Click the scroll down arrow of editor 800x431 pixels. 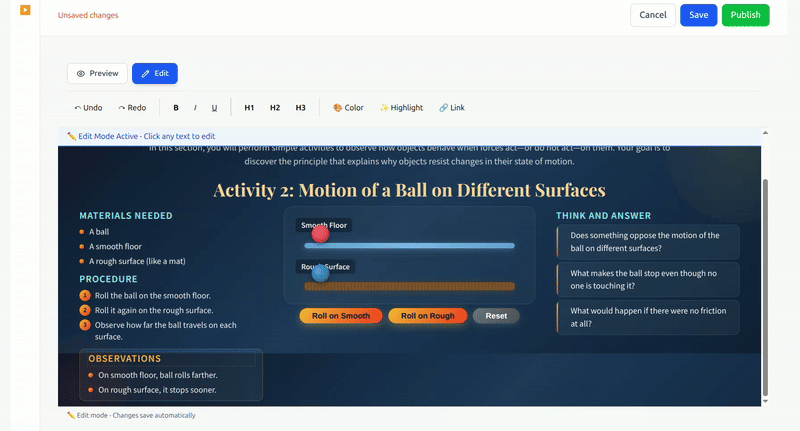[765, 401]
